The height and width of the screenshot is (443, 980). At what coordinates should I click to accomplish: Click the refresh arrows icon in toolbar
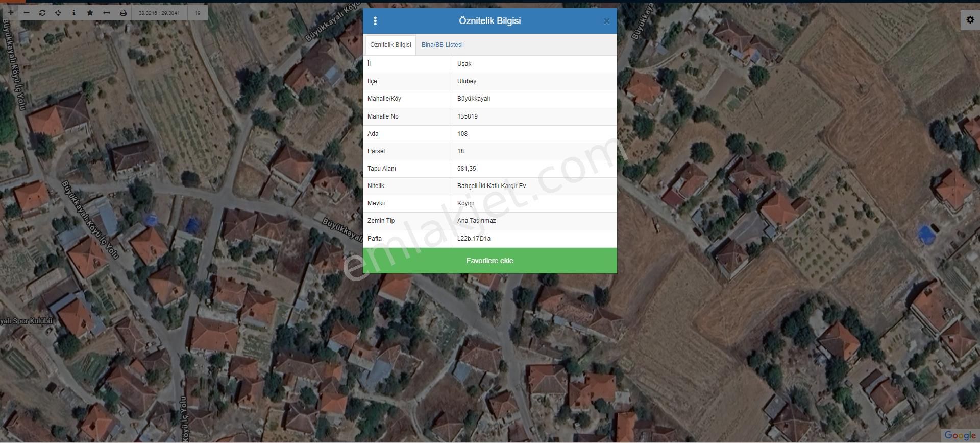(42, 13)
